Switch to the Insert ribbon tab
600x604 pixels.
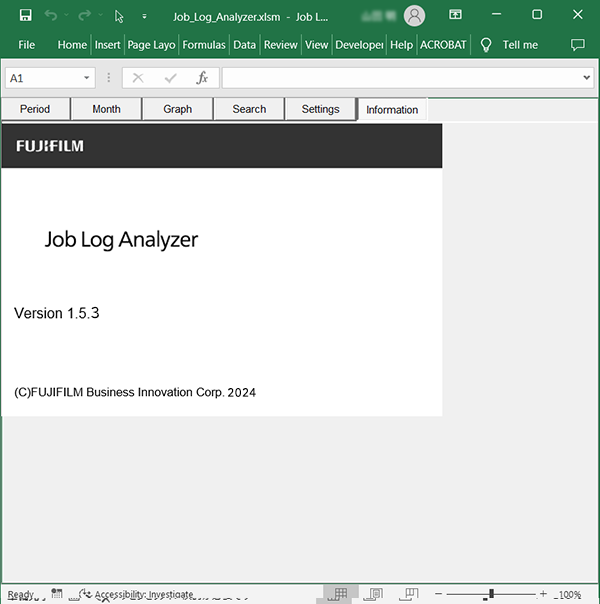(x=107, y=45)
